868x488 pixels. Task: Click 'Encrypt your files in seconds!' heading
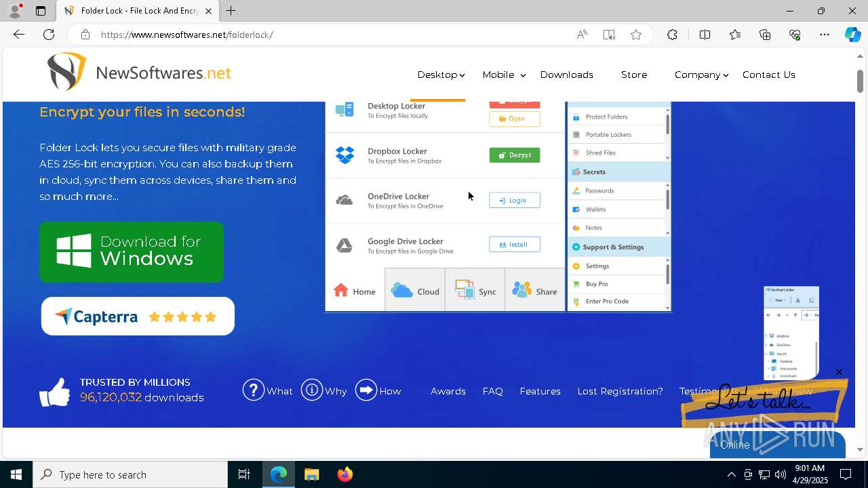(x=142, y=112)
